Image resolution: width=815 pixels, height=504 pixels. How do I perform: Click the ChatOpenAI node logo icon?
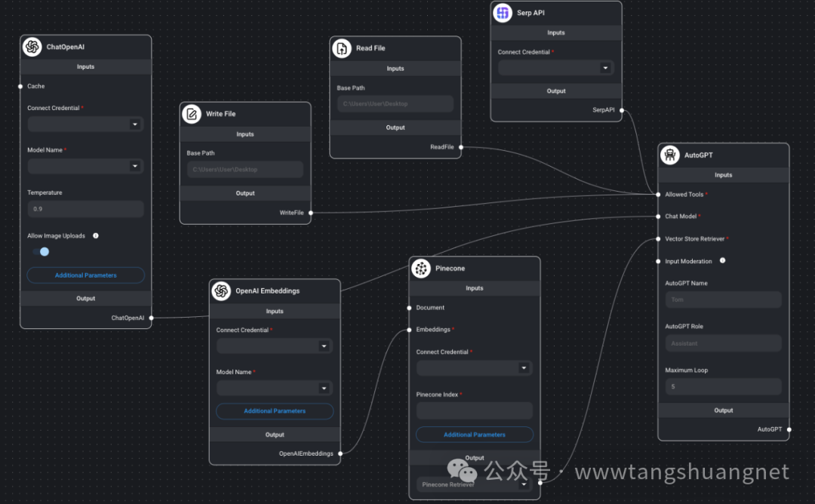coord(32,47)
